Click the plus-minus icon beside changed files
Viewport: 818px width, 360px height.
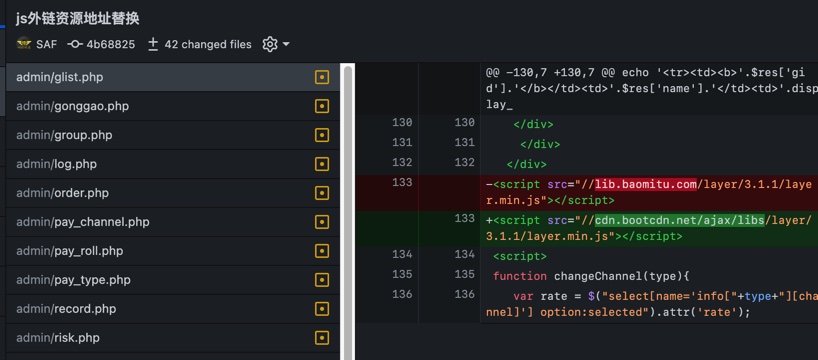coord(153,44)
